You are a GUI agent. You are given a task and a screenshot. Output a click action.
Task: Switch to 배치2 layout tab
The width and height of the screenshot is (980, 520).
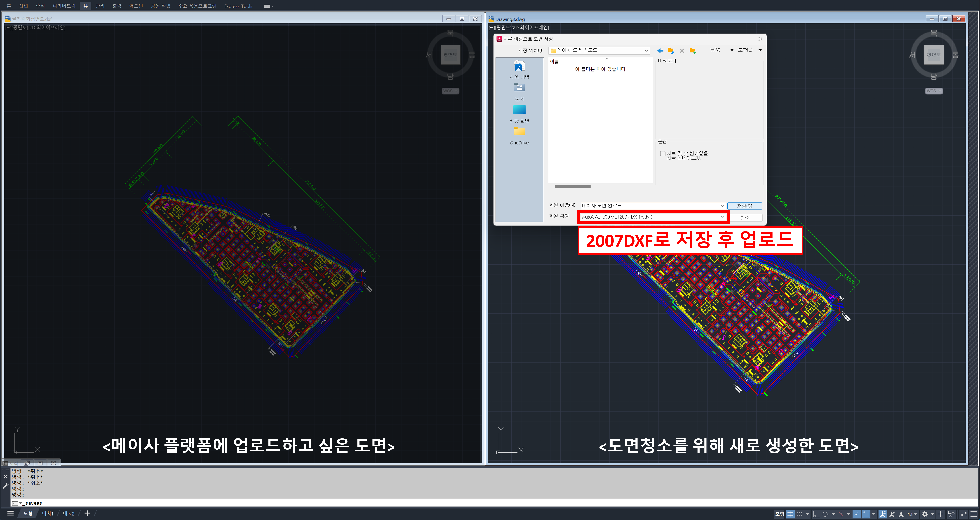[x=69, y=514]
